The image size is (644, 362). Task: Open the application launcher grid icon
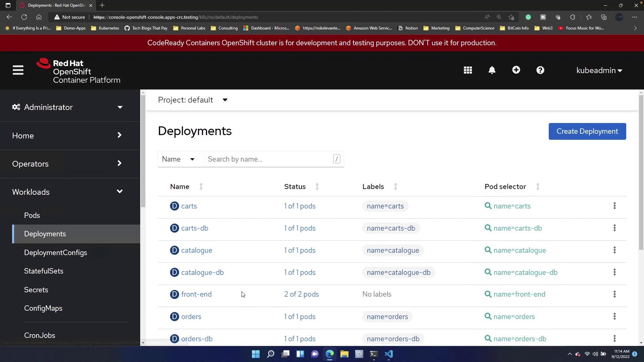468,70
